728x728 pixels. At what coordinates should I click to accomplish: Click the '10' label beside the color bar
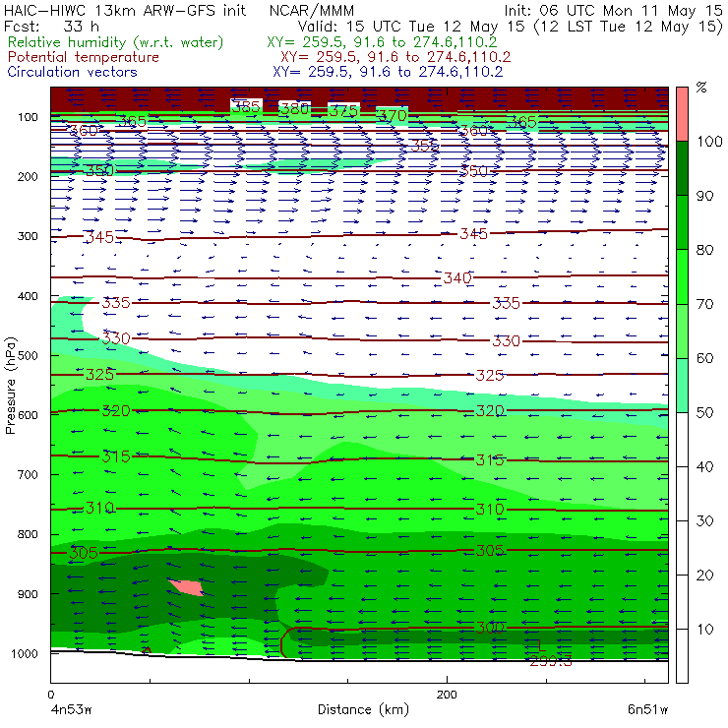pos(704,629)
